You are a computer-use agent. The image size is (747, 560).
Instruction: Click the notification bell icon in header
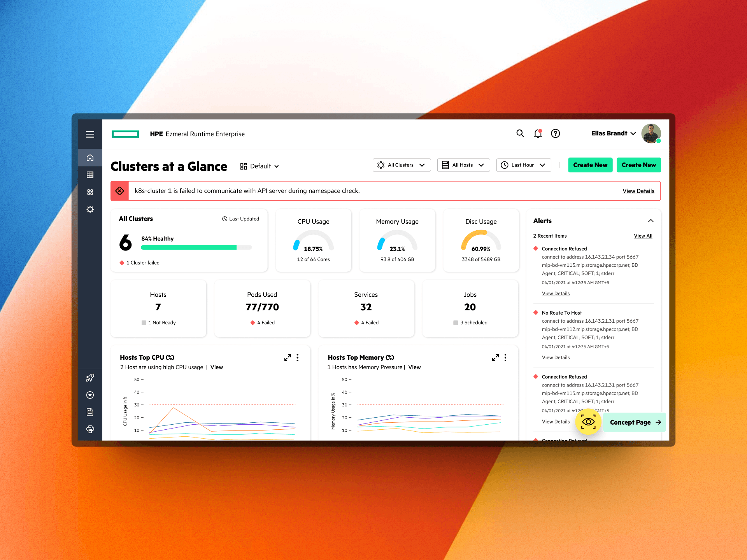coord(537,134)
